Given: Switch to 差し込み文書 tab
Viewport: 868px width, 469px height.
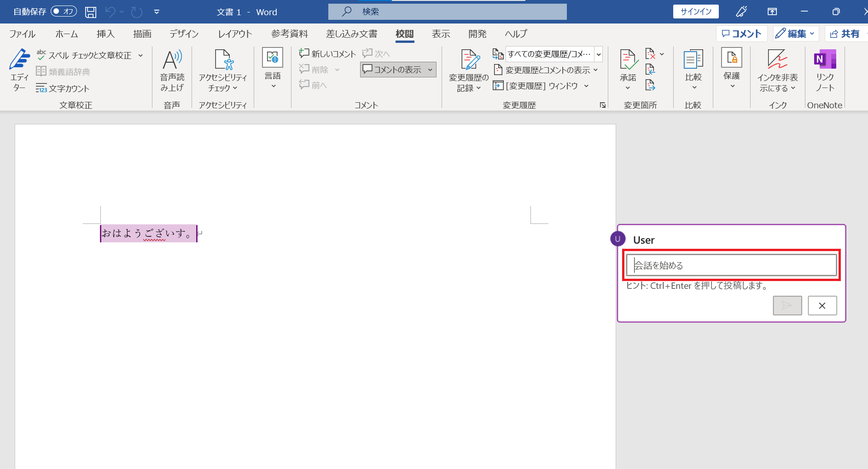Looking at the screenshot, I should [x=351, y=34].
